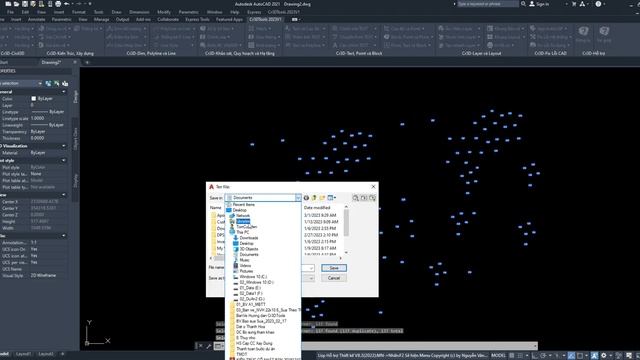Image resolution: width=640 pixels, height=360 pixels.
Task: Click Quick Select icon in Properties palette
Action: point(65,83)
